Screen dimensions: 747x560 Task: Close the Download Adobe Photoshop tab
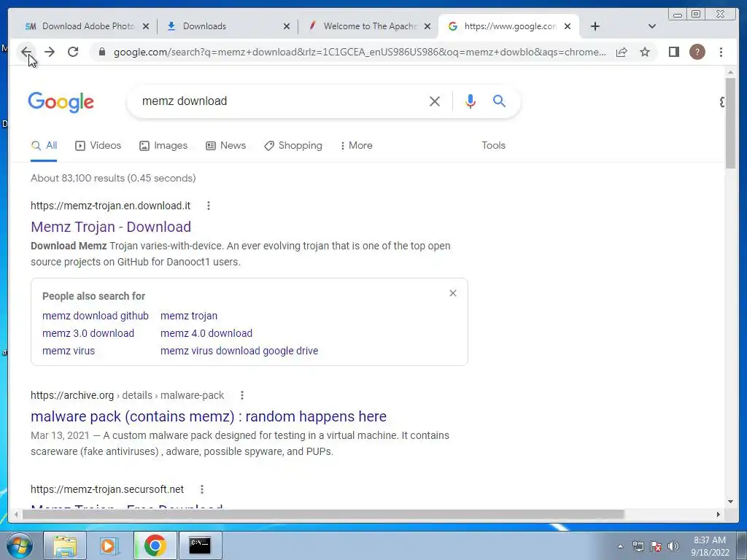pyautogui.click(x=146, y=26)
